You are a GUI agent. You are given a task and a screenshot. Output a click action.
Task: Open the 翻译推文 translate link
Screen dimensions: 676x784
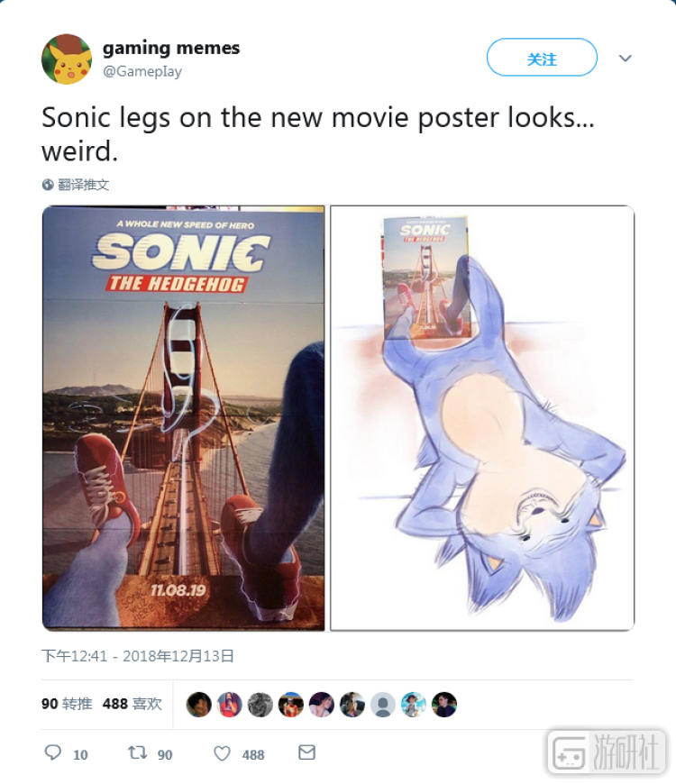pos(83,185)
